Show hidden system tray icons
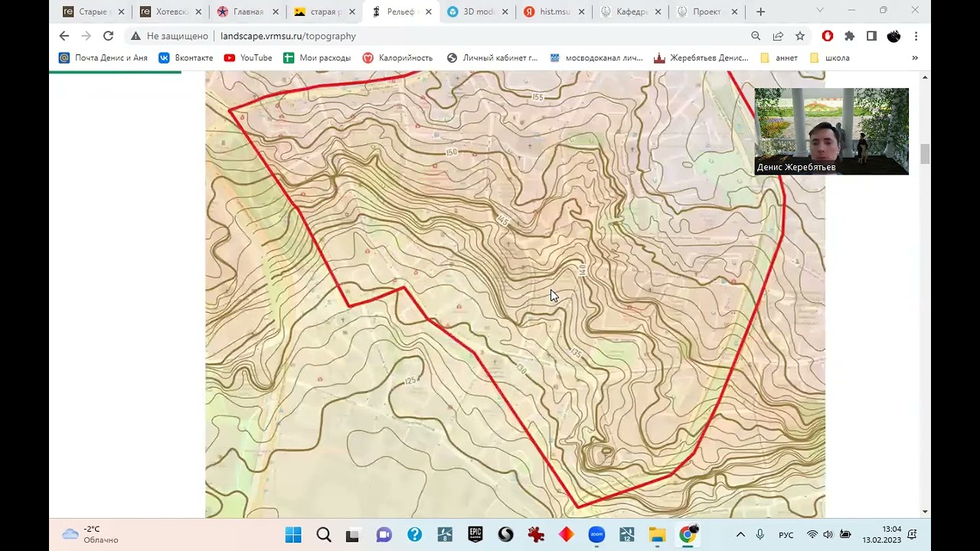Viewport: 980px width, 551px height. point(740,535)
